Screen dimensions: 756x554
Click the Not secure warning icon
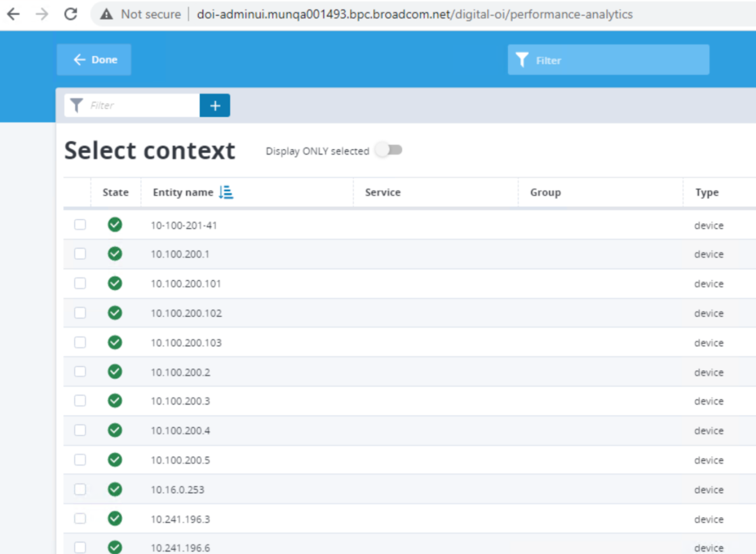[x=106, y=15]
